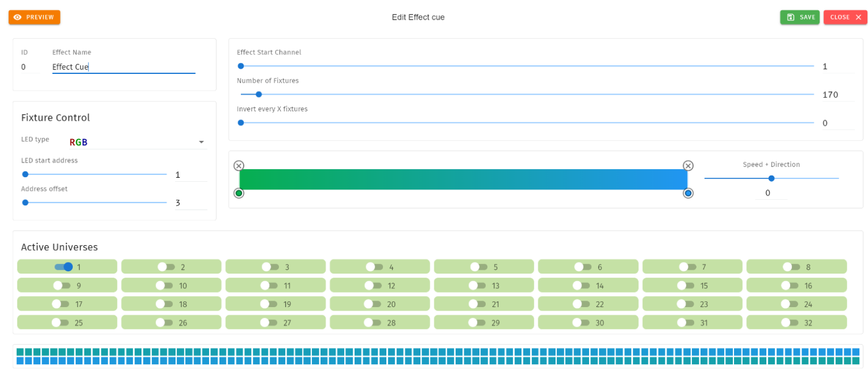
Task: Toggle universe 15 on
Action: pos(686,285)
